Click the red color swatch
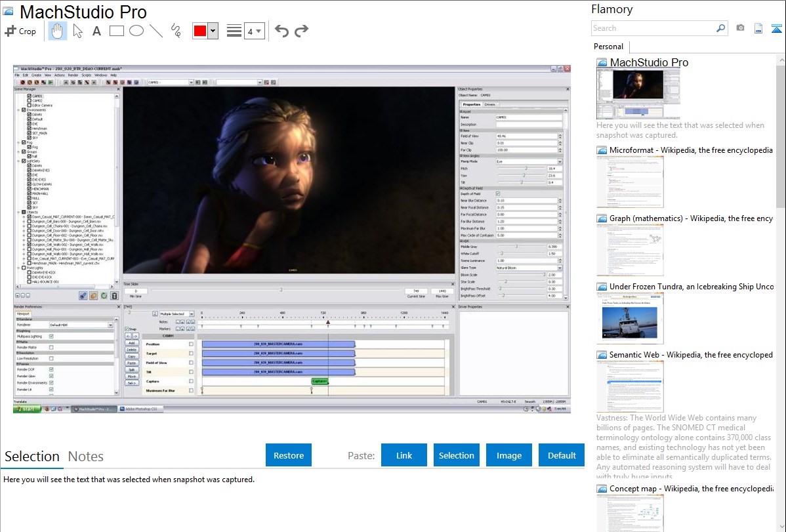 pyautogui.click(x=199, y=31)
